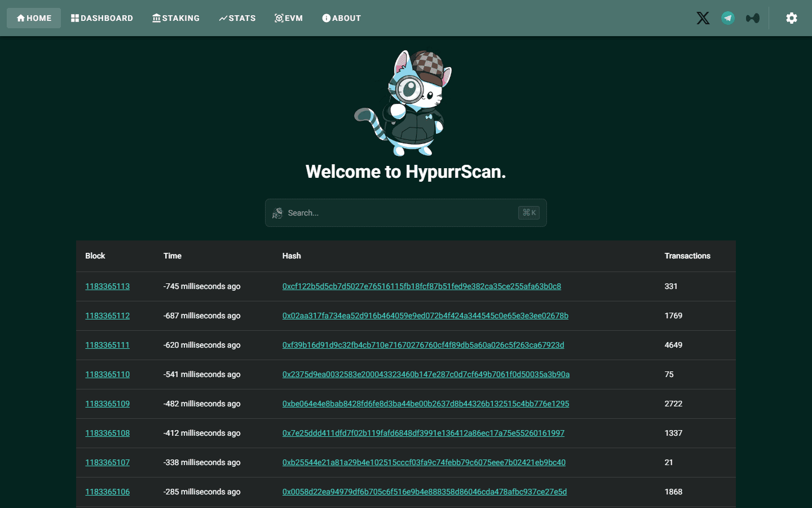Open hash link starting 0x02aa317fa734
812x508 pixels.
tap(425, 316)
